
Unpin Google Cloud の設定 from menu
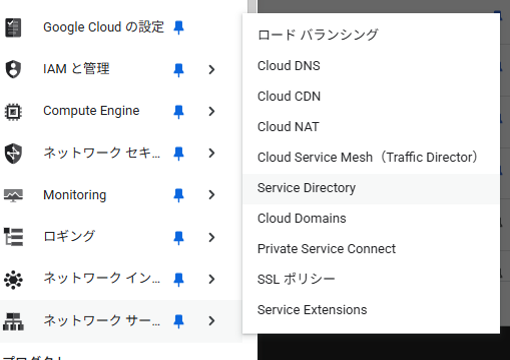[x=179, y=28]
